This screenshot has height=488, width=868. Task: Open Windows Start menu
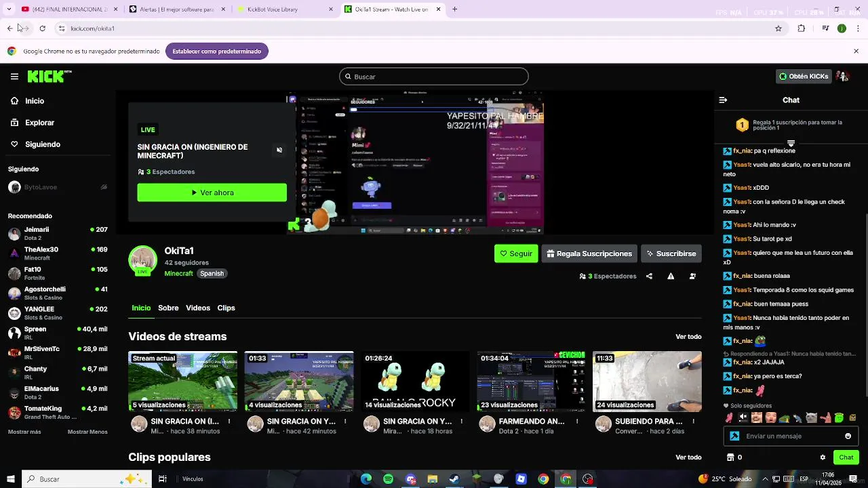[10, 479]
